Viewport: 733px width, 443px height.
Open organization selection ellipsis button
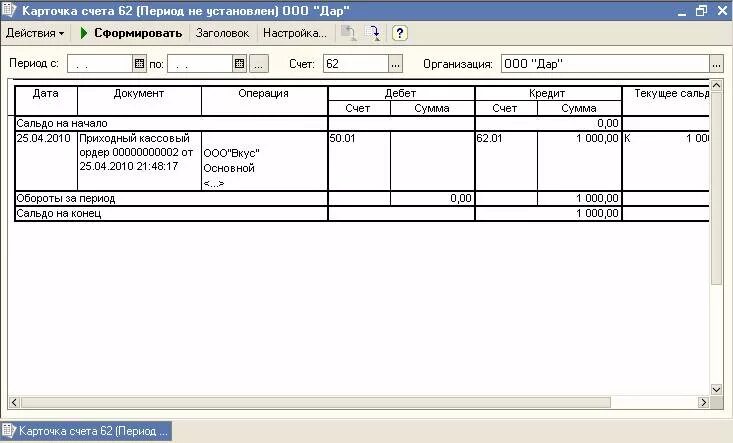pos(716,64)
